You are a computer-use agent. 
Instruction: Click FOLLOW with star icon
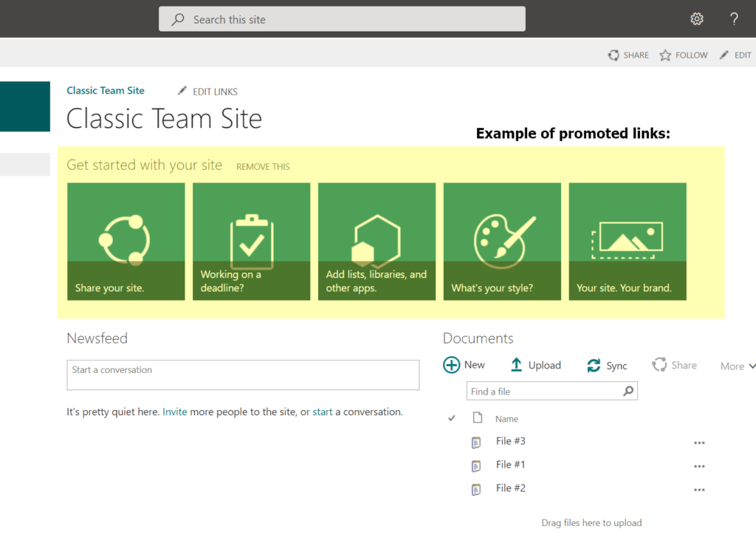point(683,55)
